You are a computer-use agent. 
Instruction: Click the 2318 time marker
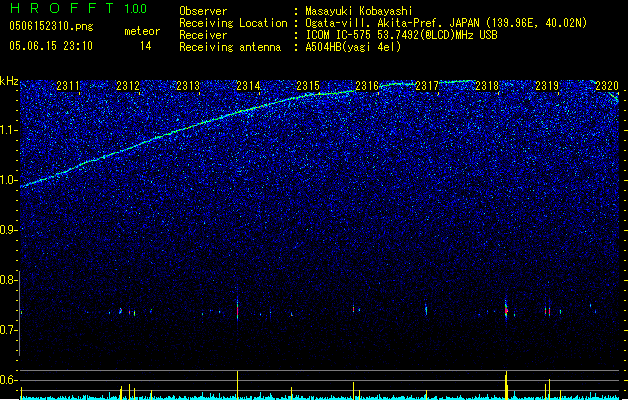487,85
